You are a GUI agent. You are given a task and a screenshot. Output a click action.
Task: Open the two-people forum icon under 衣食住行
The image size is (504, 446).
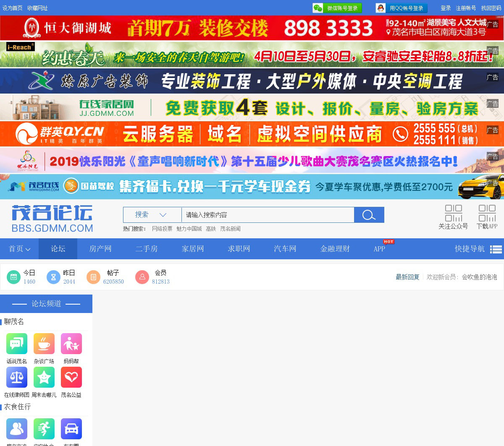coord(17,429)
